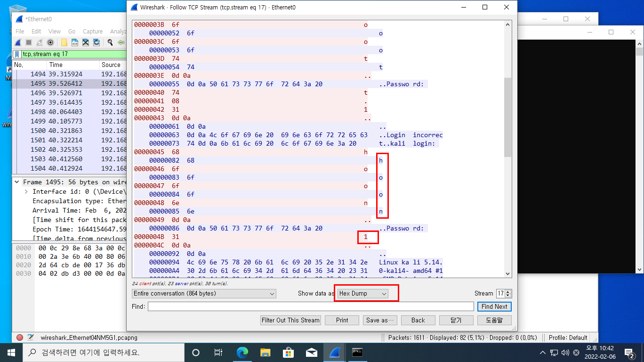Click the Command Prompt taskbar icon
Viewport: 644px width, 362px height.
[357, 352]
